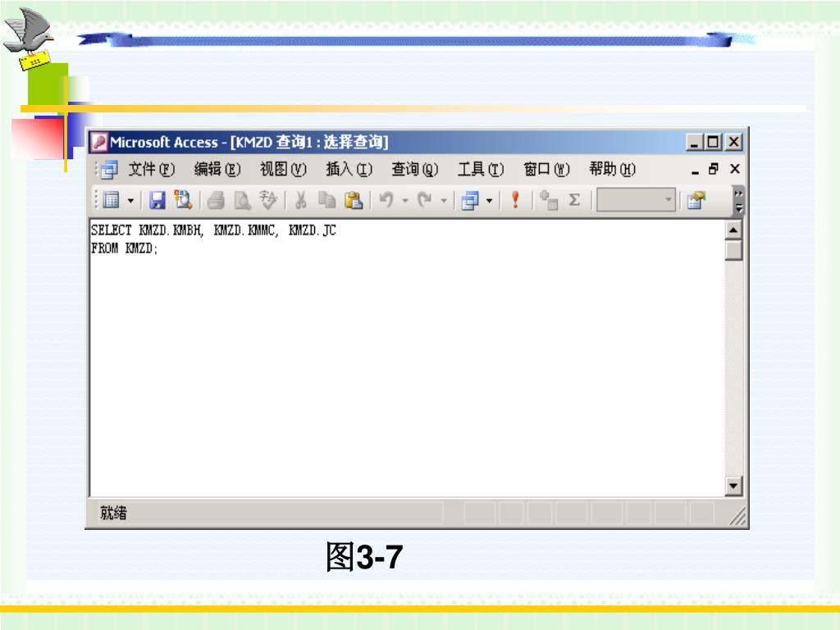Click the window resize grip corner

[737, 517]
